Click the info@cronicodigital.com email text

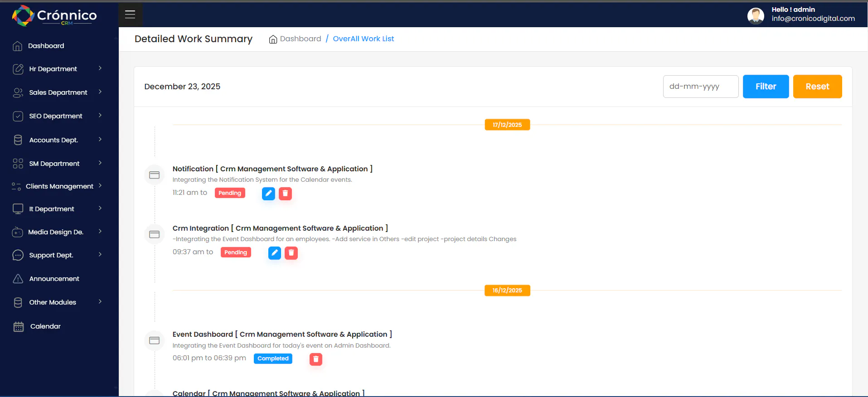(813, 19)
